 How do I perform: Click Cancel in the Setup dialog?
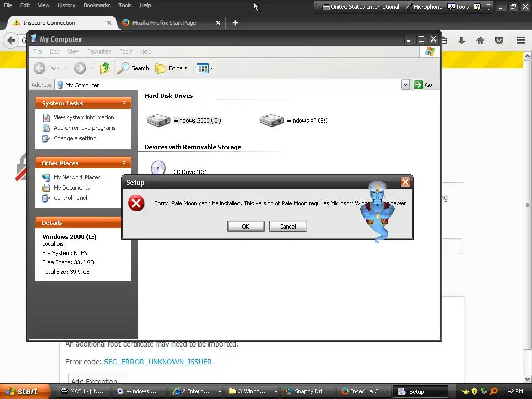(x=288, y=227)
